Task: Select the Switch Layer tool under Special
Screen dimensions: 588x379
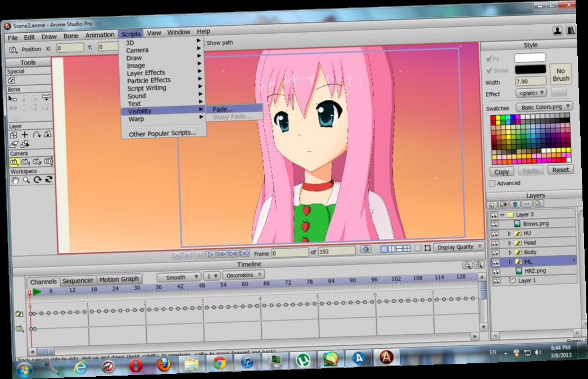Action: coord(12,80)
